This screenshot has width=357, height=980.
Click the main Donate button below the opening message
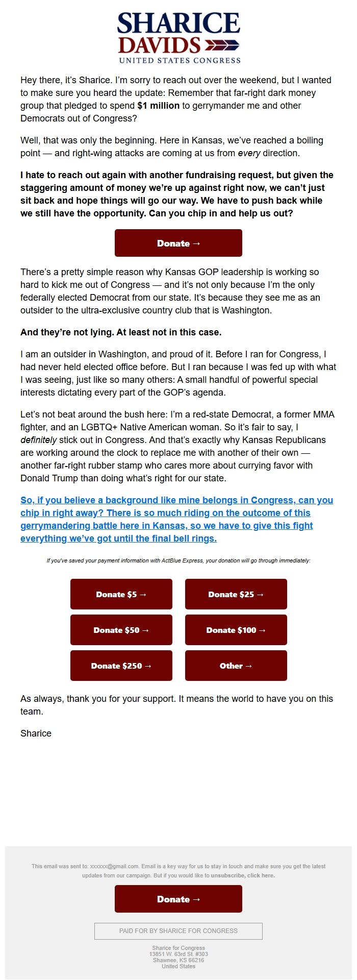[178, 243]
